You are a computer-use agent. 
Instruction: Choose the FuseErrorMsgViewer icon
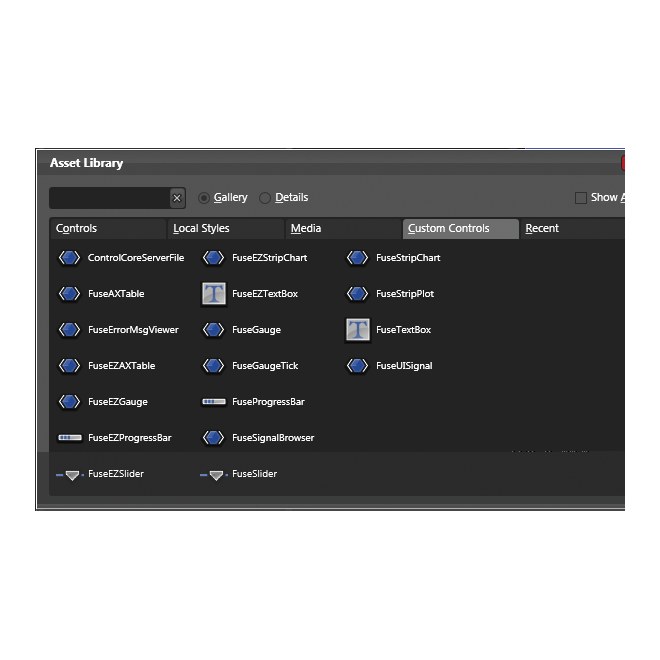(69, 330)
